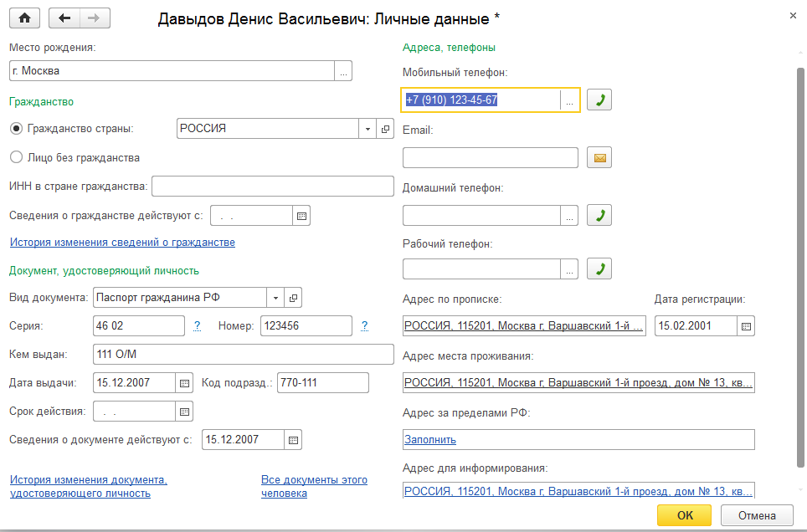This screenshot has height=532, width=807.
Task: Confirm with the OK button
Action: [685, 515]
